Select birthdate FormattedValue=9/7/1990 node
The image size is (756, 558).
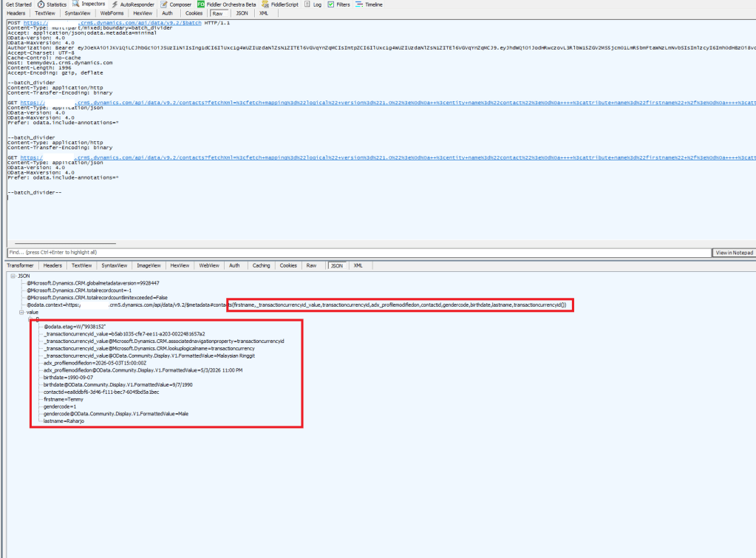coord(118,385)
